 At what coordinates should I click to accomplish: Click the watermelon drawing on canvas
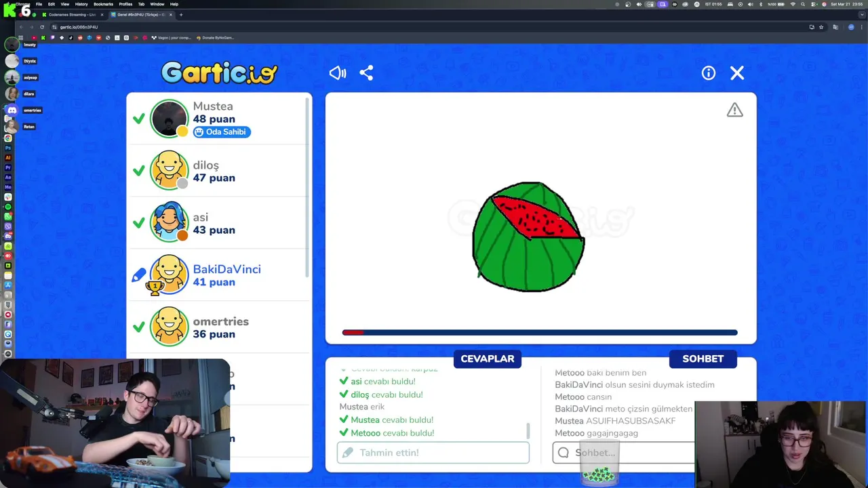(x=528, y=237)
